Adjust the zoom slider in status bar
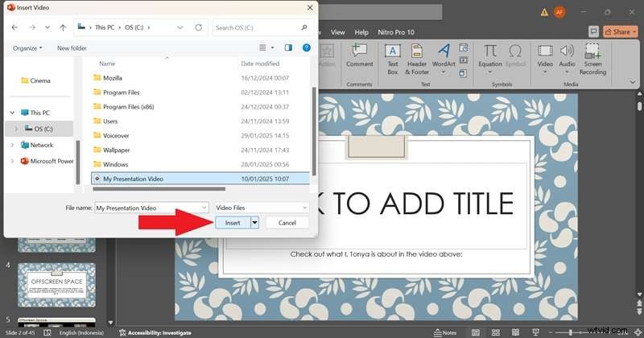Screen dimensions: 644x338 coord(570,332)
